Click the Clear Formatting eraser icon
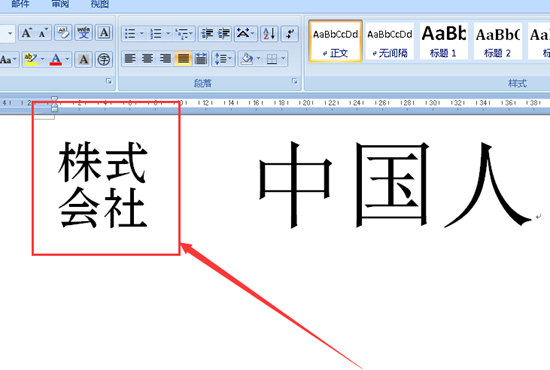The height and width of the screenshot is (370, 550). (x=63, y=33)
